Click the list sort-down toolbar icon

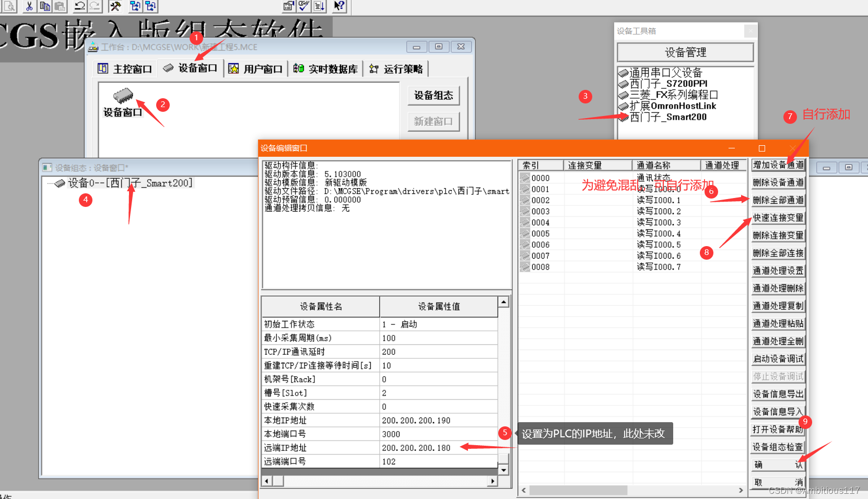(319, 6)
